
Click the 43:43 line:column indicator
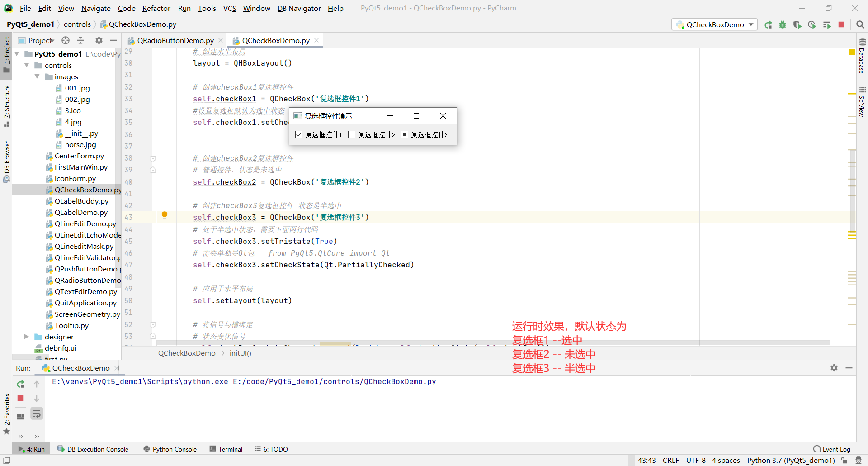pos(646,461)
